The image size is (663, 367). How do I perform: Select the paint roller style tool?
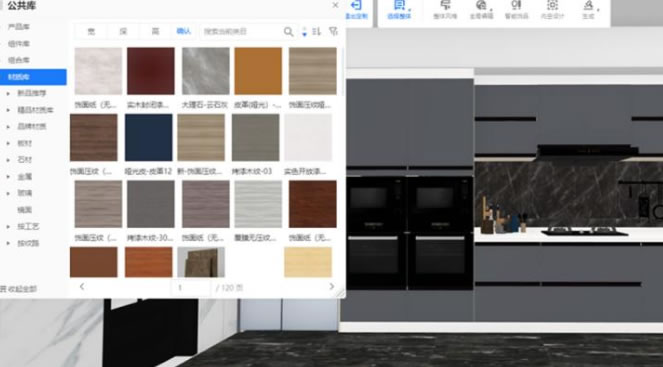coord(445,5)
